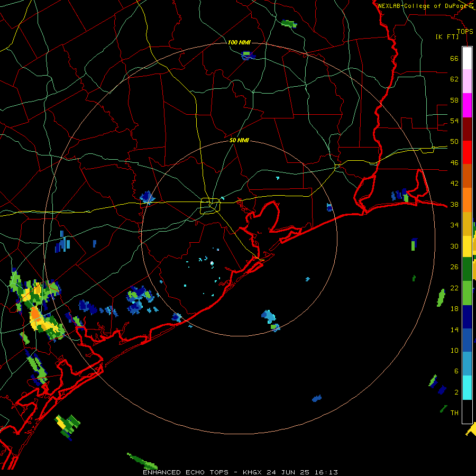Click the navy color scale segment
Viewport: 476px width, 476px height.
coord(467,317)
